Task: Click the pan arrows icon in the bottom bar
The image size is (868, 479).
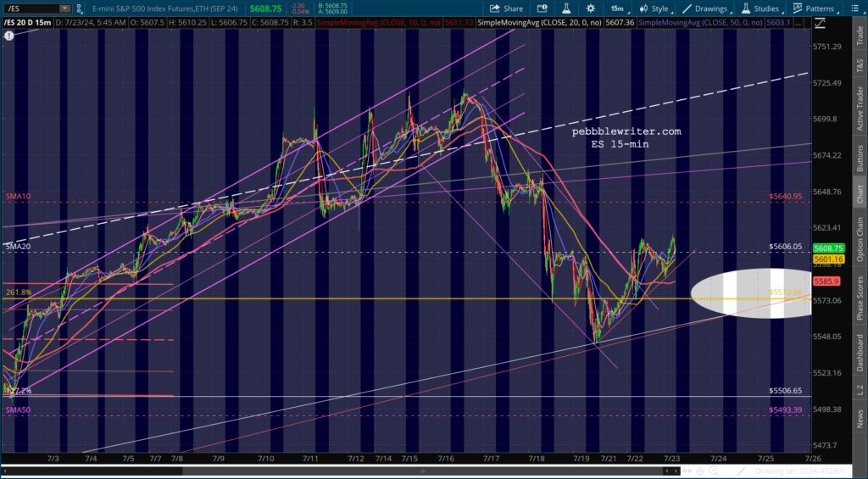Action: pos(687,471)
